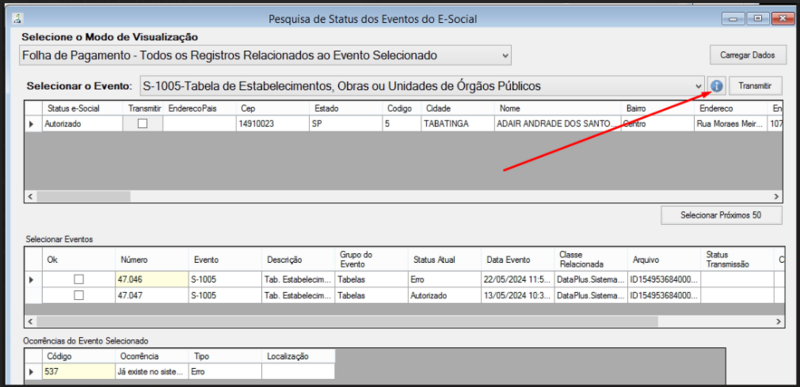Click the Status Transmissão column header
800x387 pixels.
pyautogui.click(x=737, y=260)
